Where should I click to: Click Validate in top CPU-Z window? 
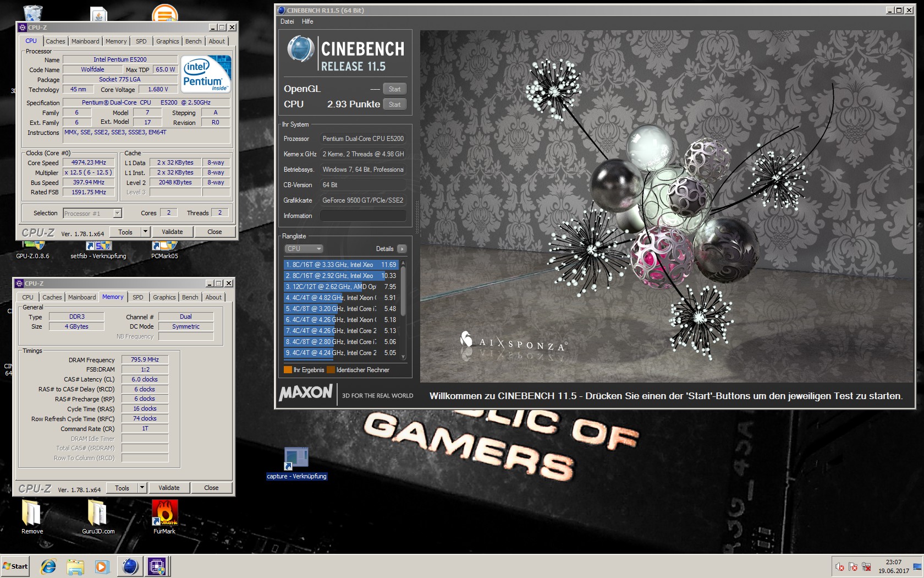click(172, 232)
